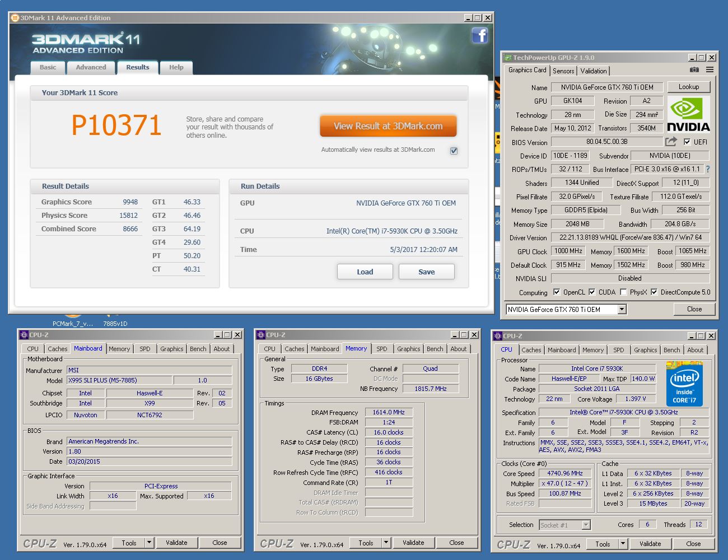
Task: Open SPD tab in Memory CPU-Z window
Action: pyautogui.click(x=382, y=349)
